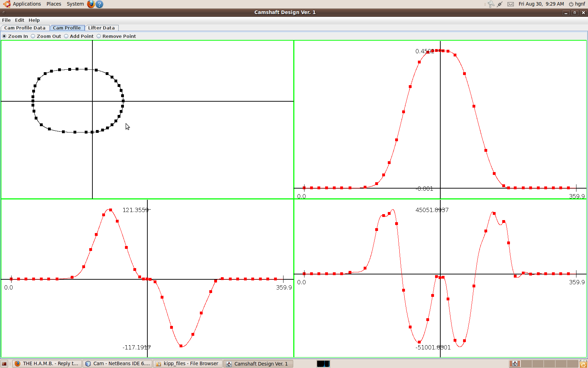Viewport: 588px width, 368px height.
Task: Switch to the Lifter Data tab
Action: coord(101,28)
